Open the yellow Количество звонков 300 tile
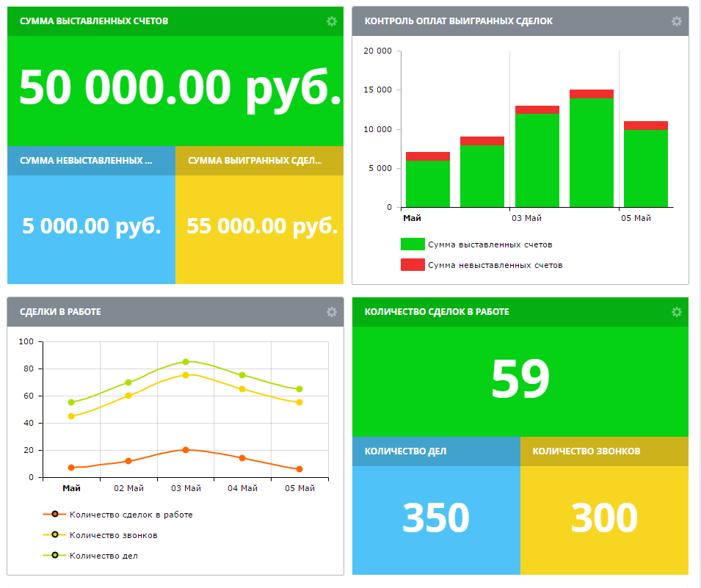 604,518
